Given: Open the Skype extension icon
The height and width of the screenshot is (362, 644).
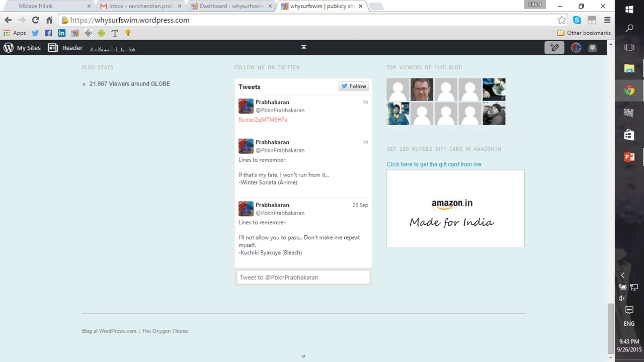Looking at the screenshot, I should click(x=577, y=20).
